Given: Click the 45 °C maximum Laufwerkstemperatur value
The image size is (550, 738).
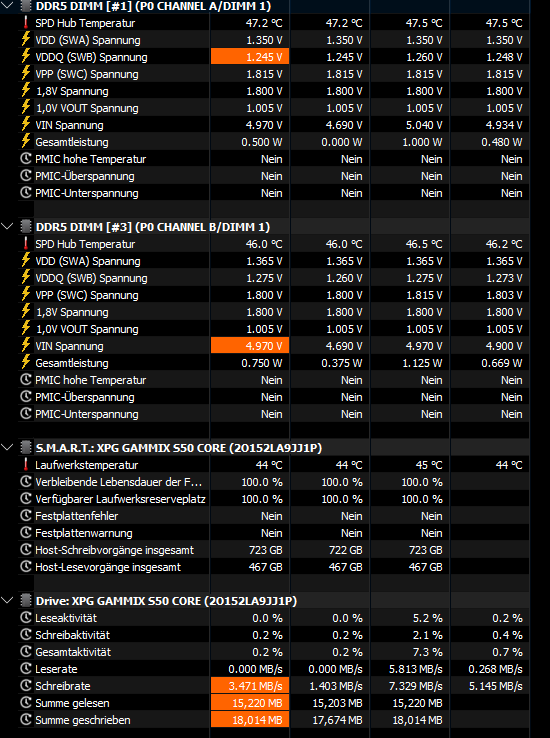Looking at the screenshot, I should [429, 465].
